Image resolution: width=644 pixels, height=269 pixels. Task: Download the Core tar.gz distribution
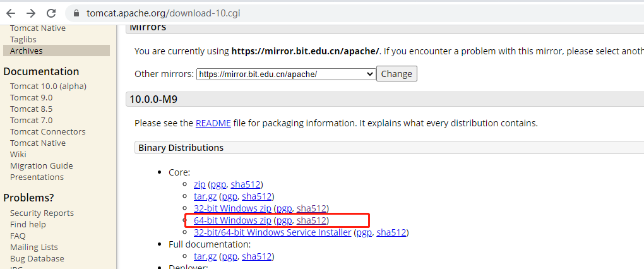[x=205, y=197]
